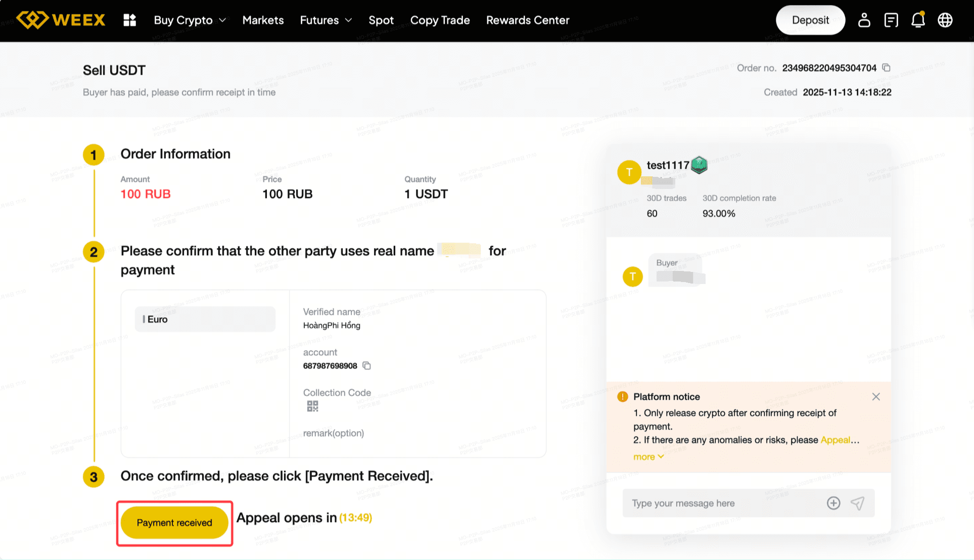Click the add attachment plus icon

point(833,503)
